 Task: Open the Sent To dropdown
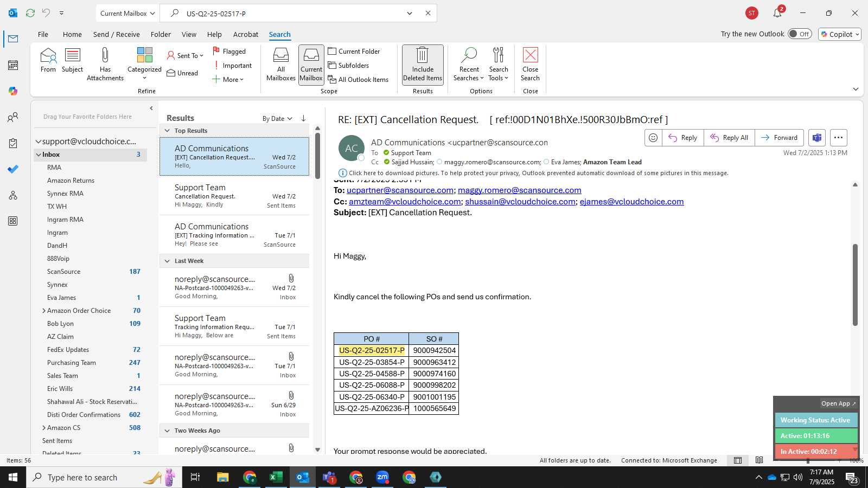pyautogui.click(x=185, y=55)
